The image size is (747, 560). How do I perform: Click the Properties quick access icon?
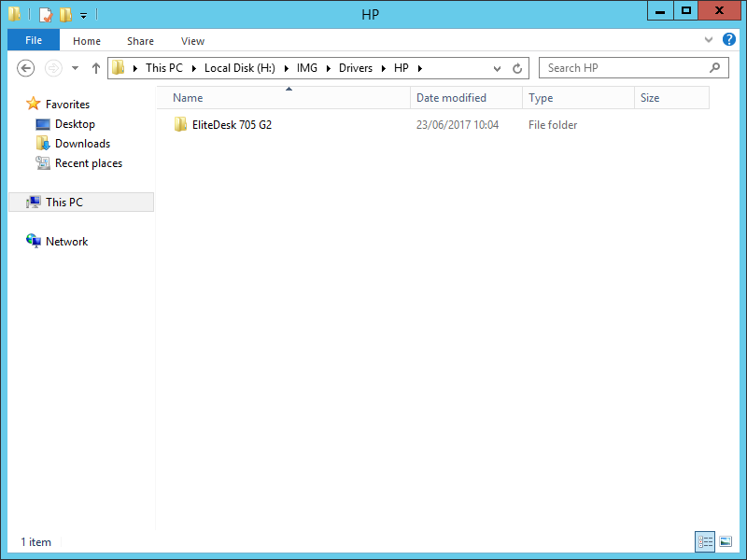tap(46, 14)
